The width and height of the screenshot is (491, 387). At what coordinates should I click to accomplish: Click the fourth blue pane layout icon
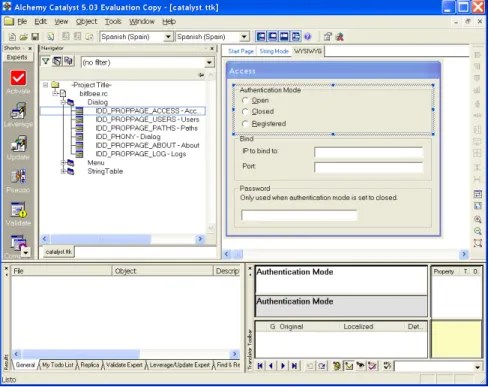296,36
